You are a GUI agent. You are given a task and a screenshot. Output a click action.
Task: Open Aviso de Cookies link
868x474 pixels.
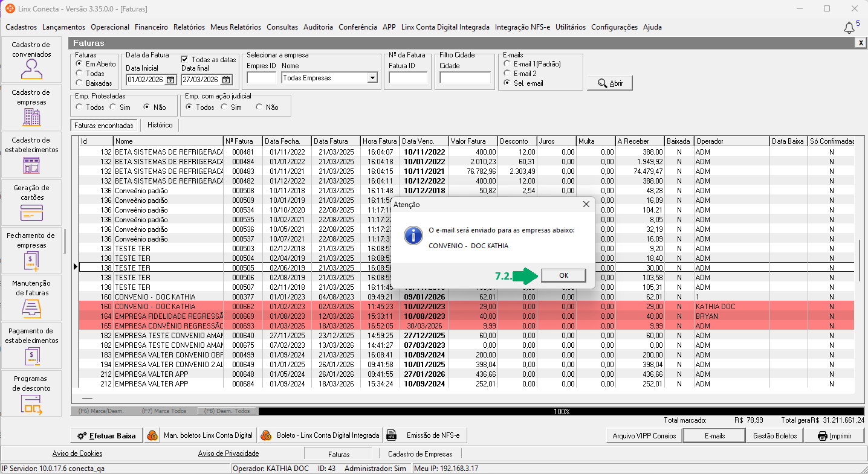(77, 453)
